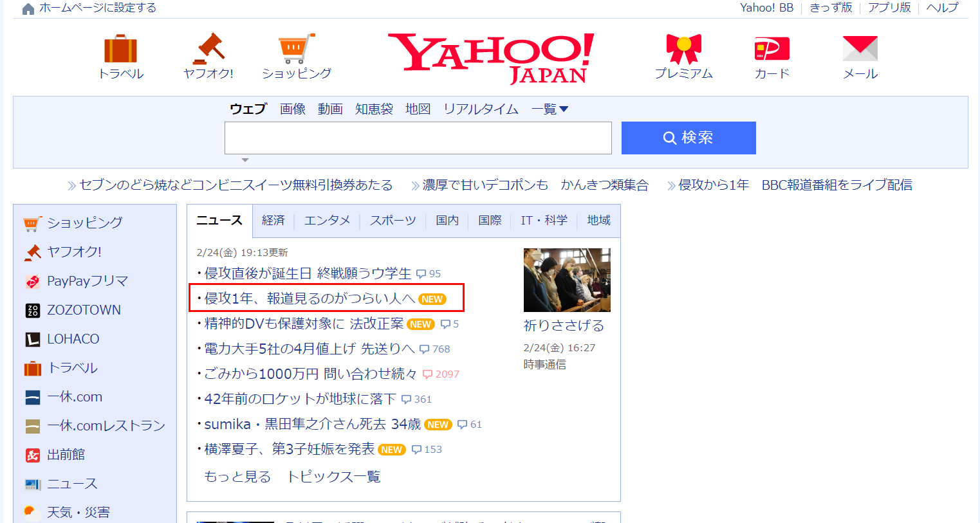The height and width of the screenshot is (523, 980).
Task: Open headline 侵攻直後が誕生日 終戦願うウ学生
Action: point(308,273)
